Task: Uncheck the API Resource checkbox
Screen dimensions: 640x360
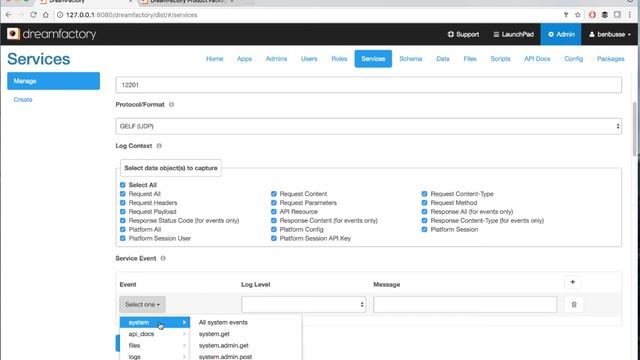Action: click(274, 212)
